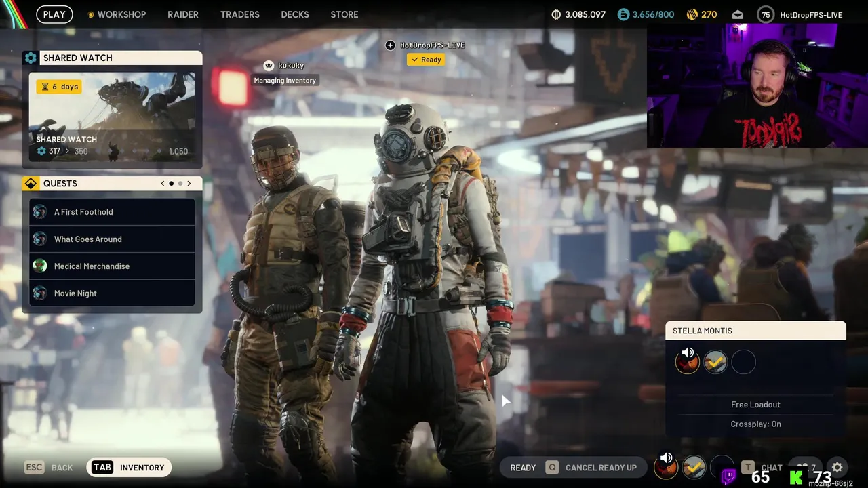Click the streamer webcam overlay

757,86
